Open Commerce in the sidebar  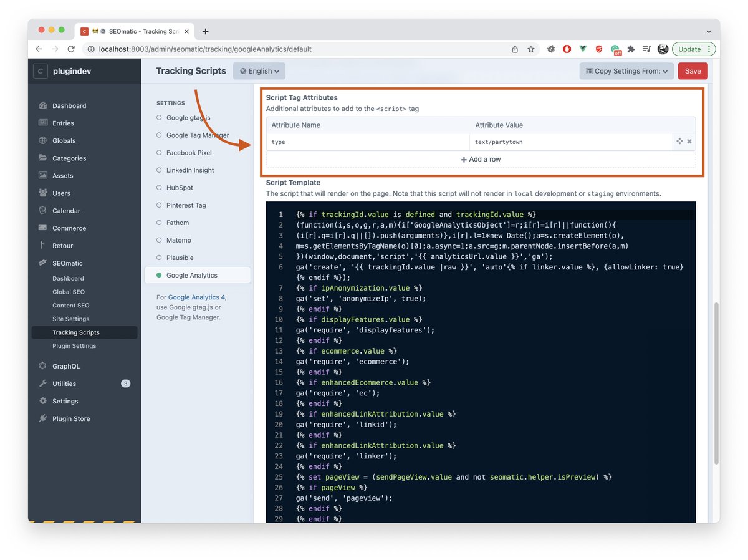[69, 228]
